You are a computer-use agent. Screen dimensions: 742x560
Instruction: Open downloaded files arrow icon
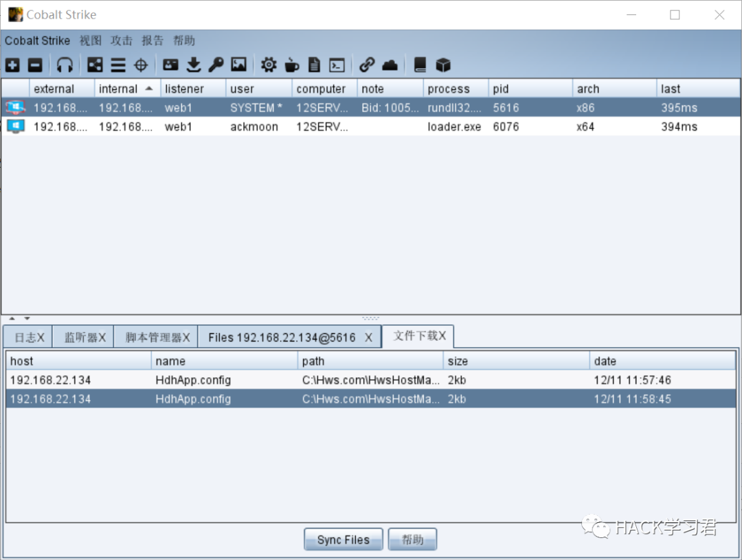tap(194, 65)
